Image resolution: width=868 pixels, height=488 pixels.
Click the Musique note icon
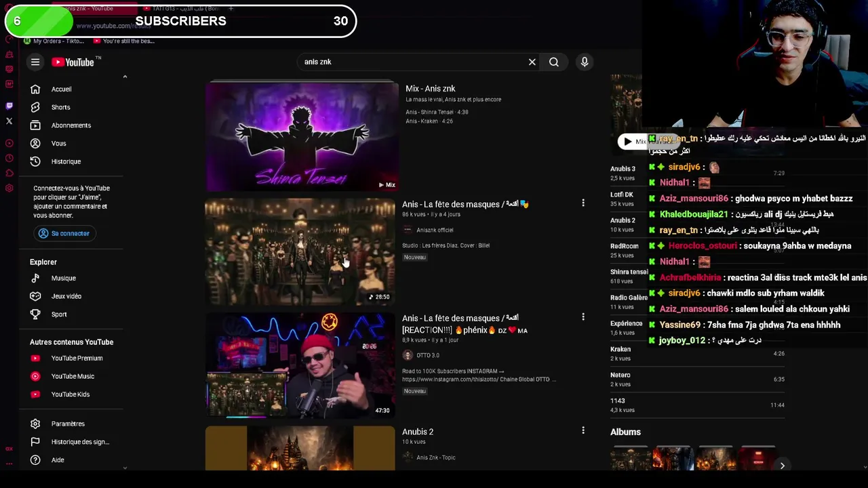(x=35, y=278)
